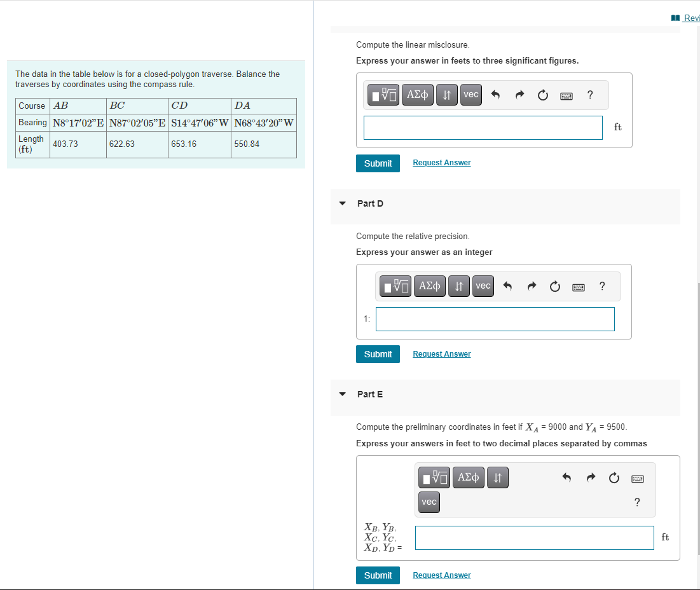Screen dimensions: 700x590
Task: Submit the linear misclosure answer
Action: pos(378,163)
